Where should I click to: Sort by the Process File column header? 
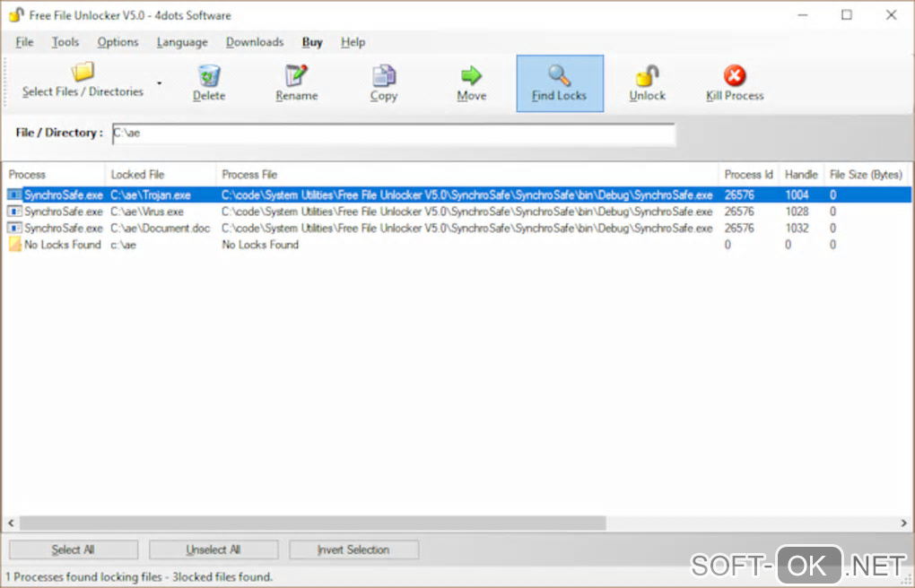pyautogui.click(x=466, y=175)
